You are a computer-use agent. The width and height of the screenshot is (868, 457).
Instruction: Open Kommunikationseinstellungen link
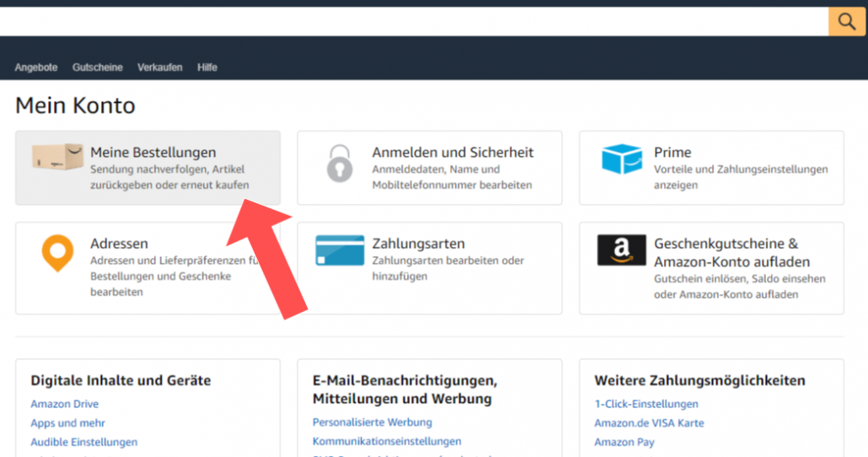(x=387, y=441)
